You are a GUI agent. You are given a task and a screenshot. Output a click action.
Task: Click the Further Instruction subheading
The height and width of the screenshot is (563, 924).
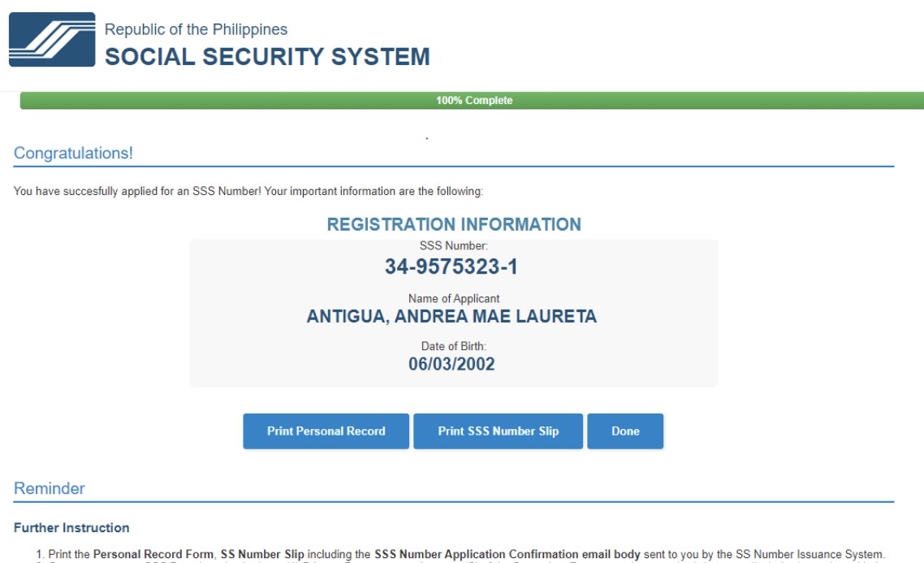point(71,528)
